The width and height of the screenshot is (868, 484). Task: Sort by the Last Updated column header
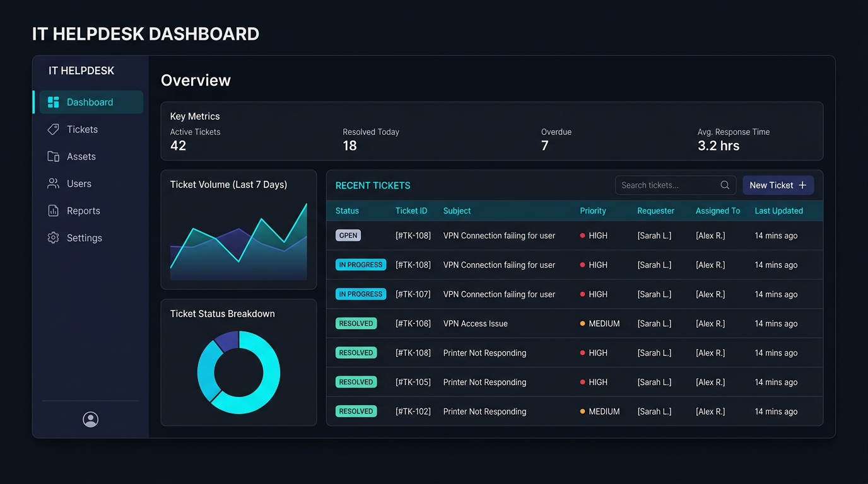(779, 211)
